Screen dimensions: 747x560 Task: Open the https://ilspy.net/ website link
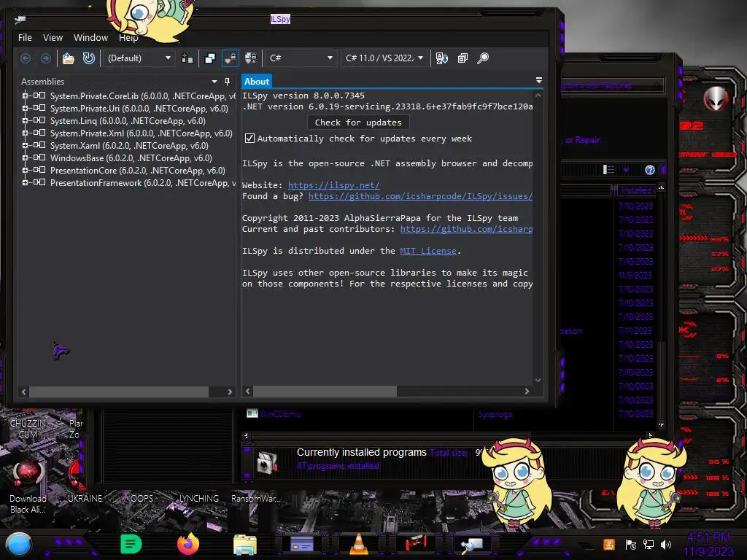pyautogui.click(x=334, y=185)
